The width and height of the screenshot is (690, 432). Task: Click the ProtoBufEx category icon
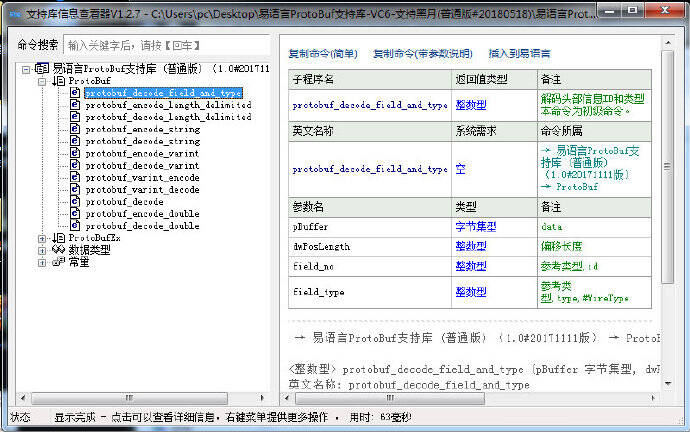pyautogui.click(x=59, y=238)
